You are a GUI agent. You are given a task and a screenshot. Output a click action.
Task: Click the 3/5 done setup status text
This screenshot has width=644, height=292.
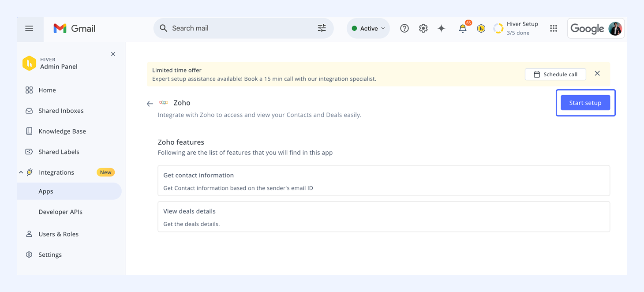518,33
